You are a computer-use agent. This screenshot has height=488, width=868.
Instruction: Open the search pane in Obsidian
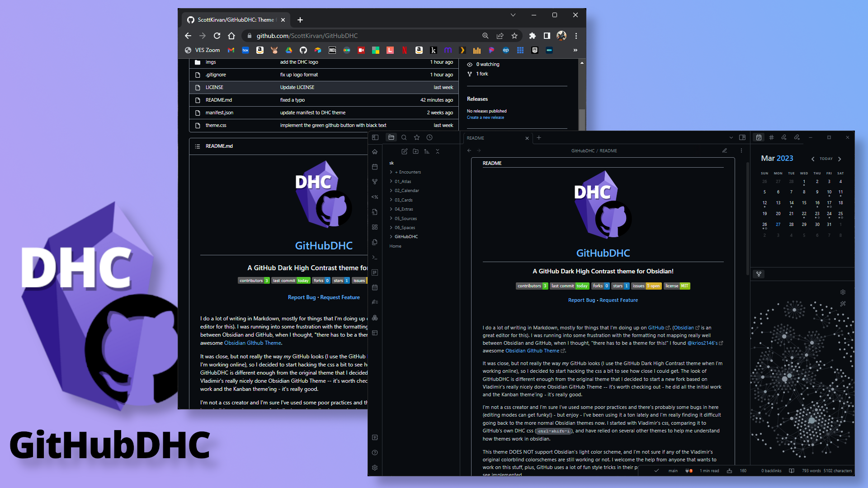(404, 137)
